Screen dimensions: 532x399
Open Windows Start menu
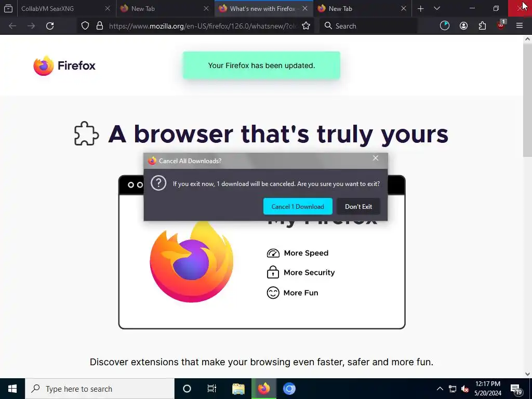(x=12, y=389)
